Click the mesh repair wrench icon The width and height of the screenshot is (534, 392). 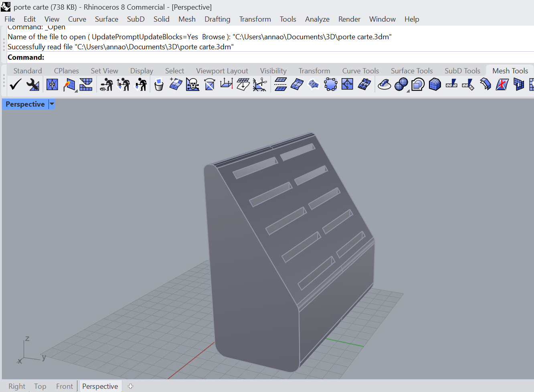click(x=32, y=85)
